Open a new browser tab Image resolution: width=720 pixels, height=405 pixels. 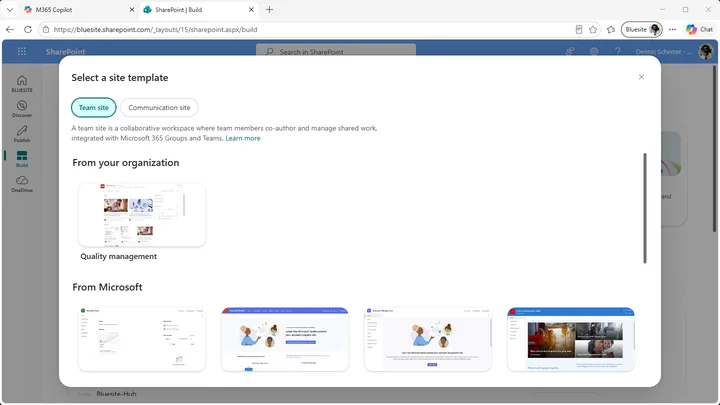270,10
